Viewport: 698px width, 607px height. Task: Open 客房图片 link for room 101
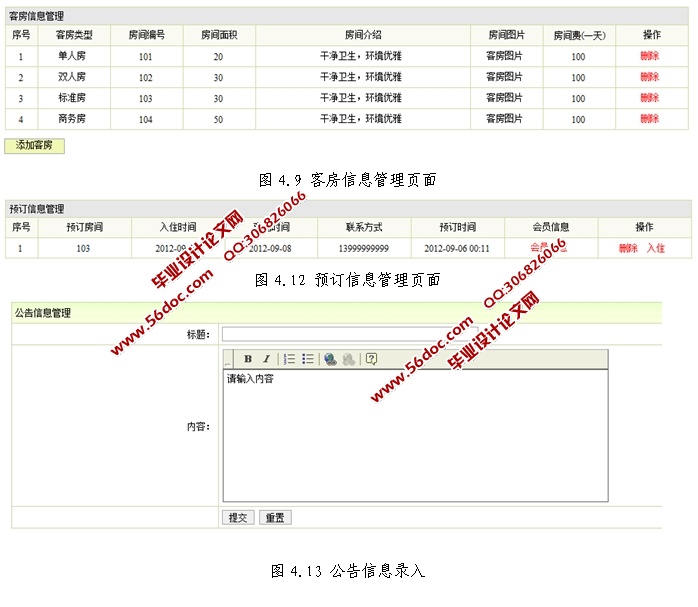[504, 56]
